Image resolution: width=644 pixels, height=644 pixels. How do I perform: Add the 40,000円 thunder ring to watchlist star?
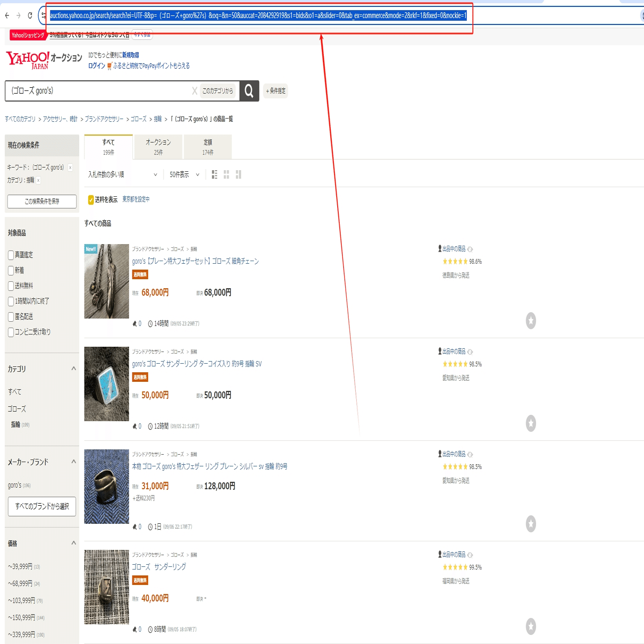[x=531, y=626]
